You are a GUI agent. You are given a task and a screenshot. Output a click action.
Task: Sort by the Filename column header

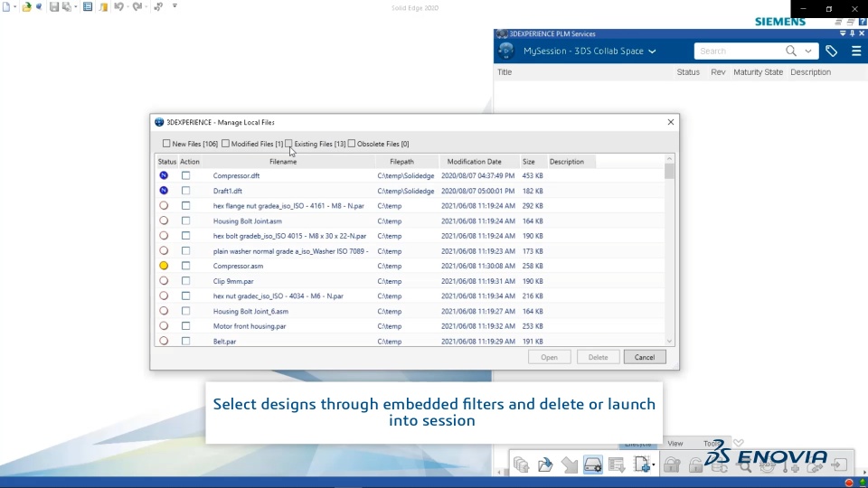[x=283, y=162]
